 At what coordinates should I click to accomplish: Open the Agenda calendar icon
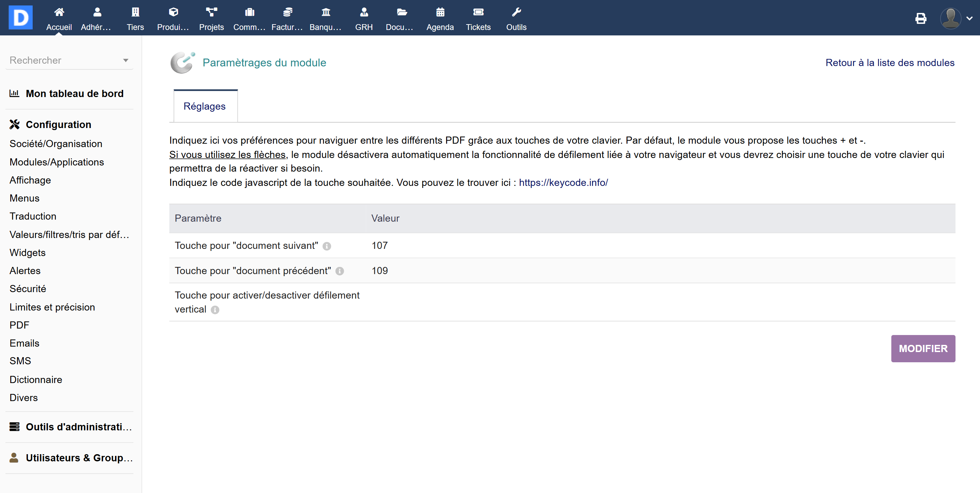pyautogui.click(x=440, y=12)
